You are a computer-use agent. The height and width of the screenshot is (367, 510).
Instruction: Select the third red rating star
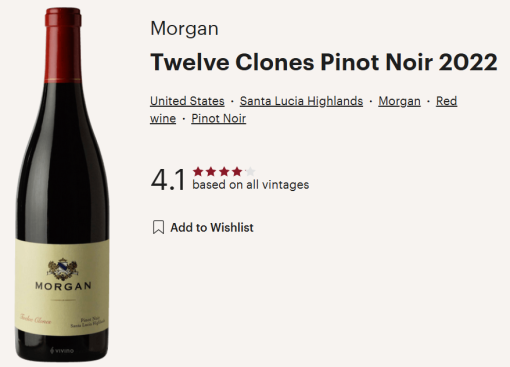point(224,172)
